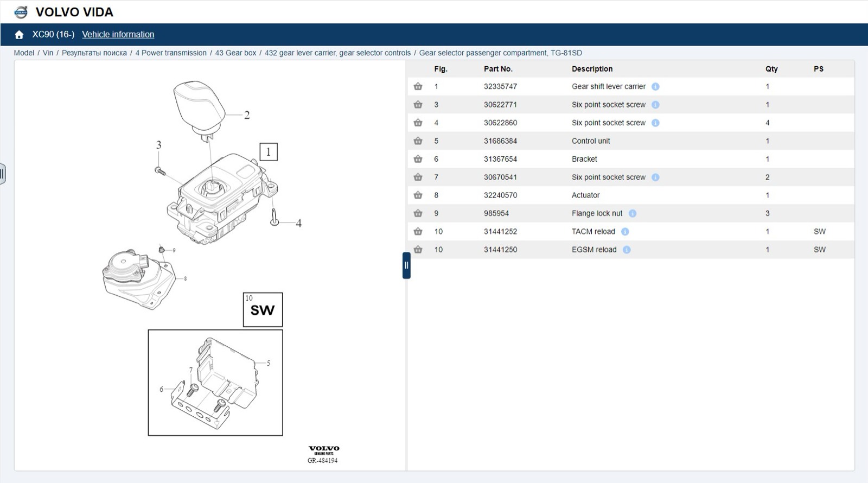Show info for Gear shift lever carrier
The image size is (868, 483).
(x=655, y=87)
